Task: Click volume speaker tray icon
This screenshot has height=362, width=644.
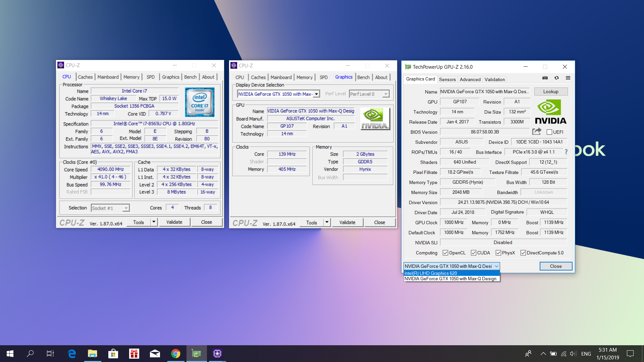Action: (573, 354)
